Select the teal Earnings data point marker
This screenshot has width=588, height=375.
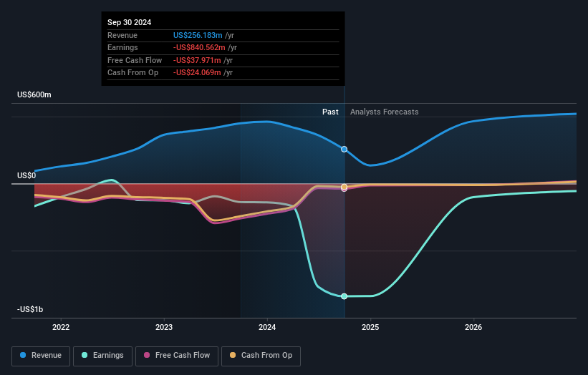point(344,296)
